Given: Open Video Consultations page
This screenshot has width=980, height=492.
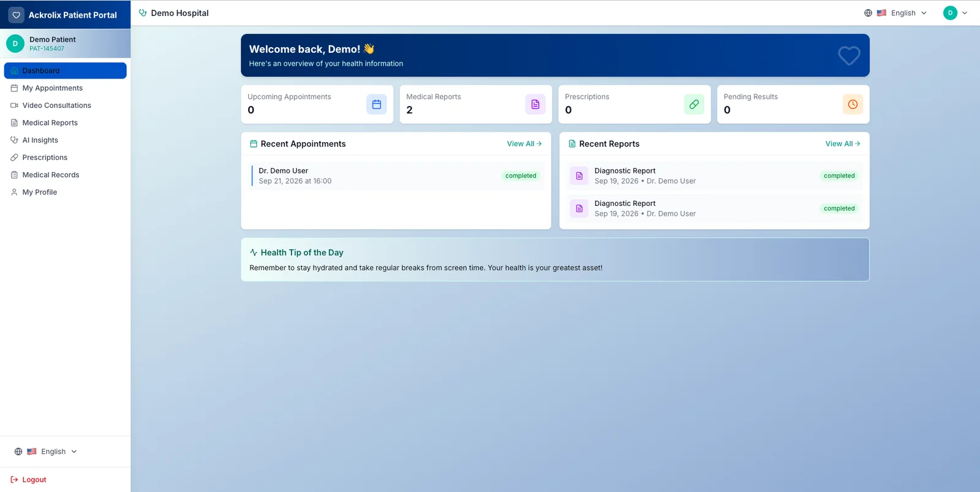Looking at the screenshot, I should tap(66, 105).
